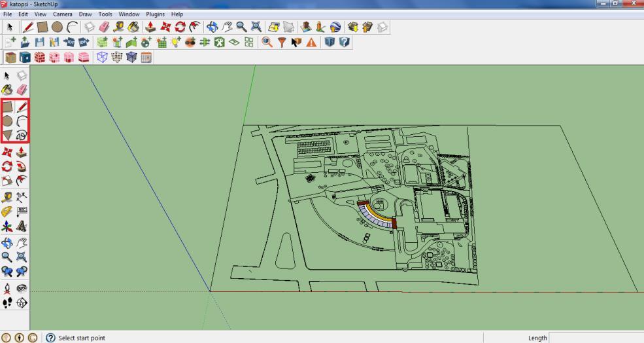Click Make Component icon in top toolbar

(x=90, y=27)
